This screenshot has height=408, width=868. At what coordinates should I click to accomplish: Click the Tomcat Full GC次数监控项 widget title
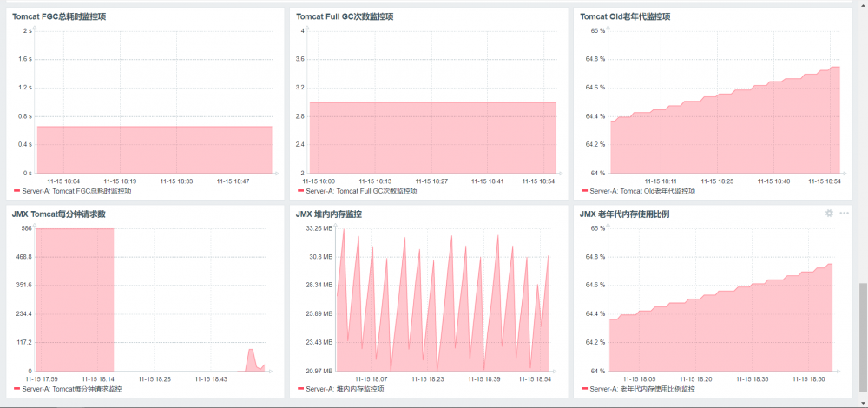[345, 16]
